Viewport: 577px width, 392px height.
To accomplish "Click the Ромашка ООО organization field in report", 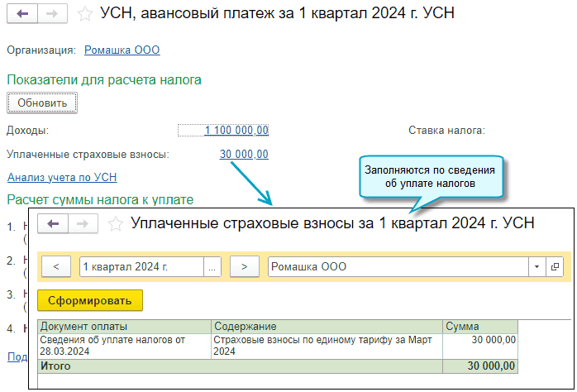I will 398,266.
